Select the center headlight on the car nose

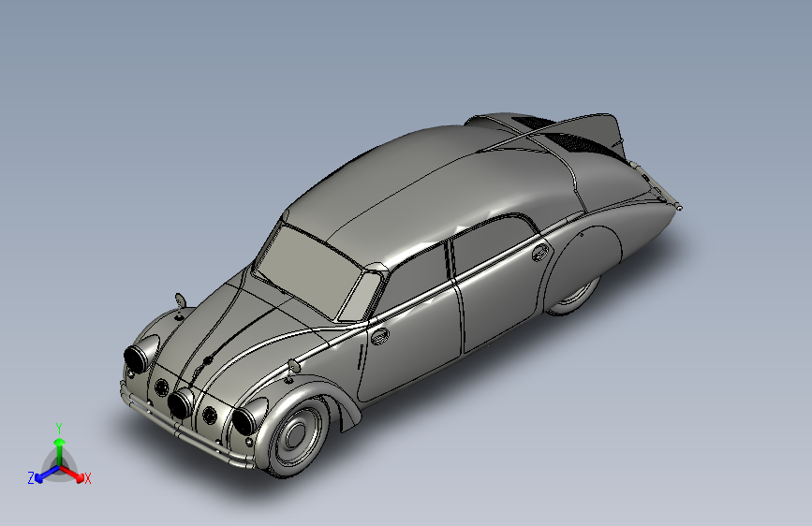pos(180,403)
